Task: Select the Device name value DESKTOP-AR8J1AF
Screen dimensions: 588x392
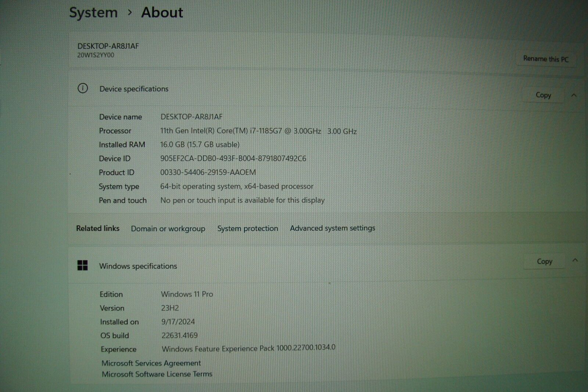Action: (191, 117)
